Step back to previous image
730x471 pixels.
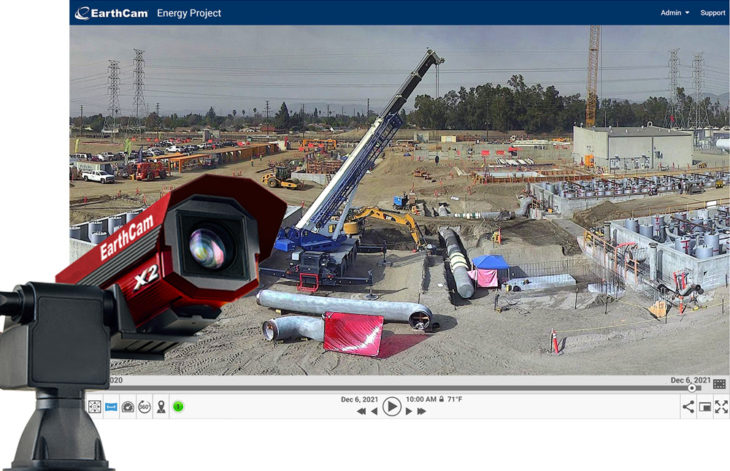(x=375, y=411)
